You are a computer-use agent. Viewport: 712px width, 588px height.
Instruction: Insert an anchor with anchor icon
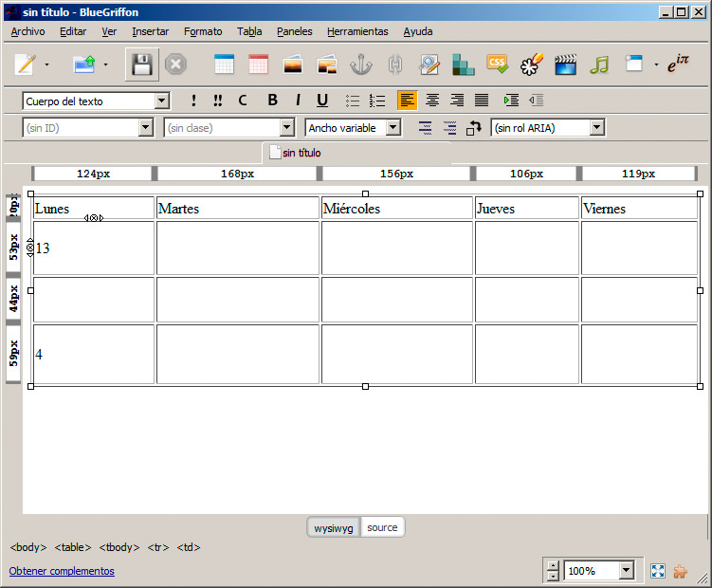coord(361,64)
